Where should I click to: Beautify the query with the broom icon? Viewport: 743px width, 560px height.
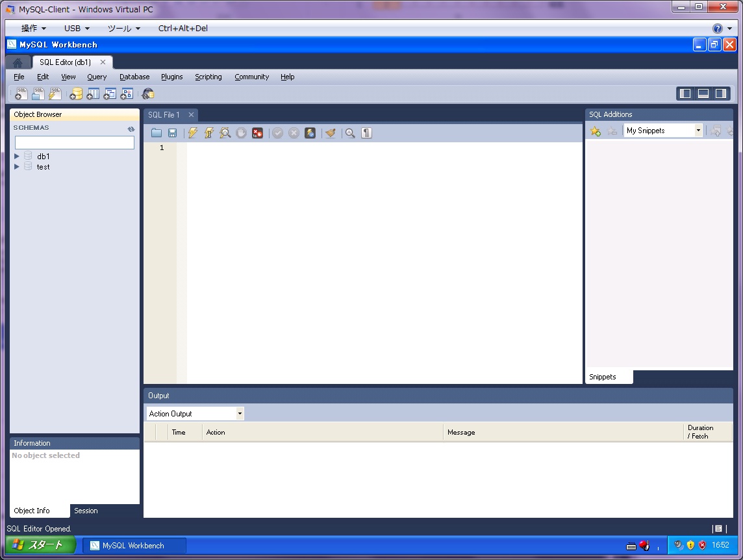pyautogui.click(x=331, y=133)
